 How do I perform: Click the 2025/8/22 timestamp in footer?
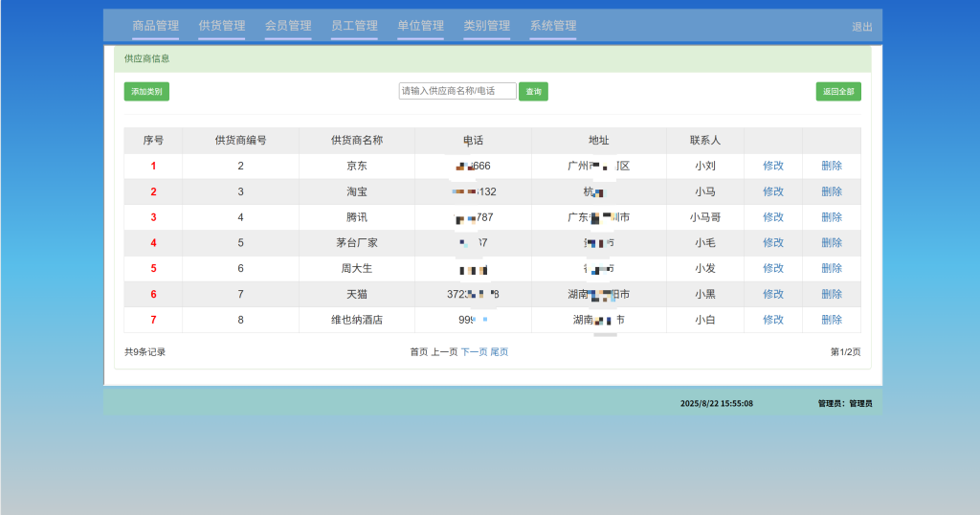pos(716,403)
